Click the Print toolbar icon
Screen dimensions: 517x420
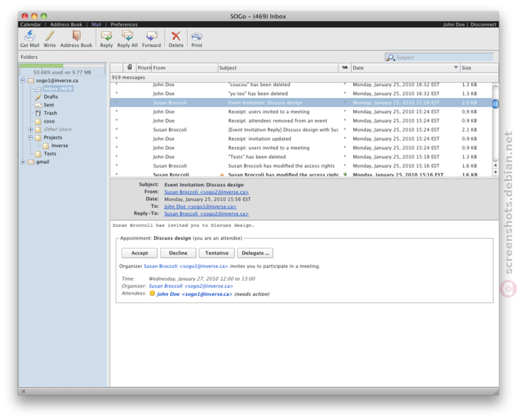point(197,36)
